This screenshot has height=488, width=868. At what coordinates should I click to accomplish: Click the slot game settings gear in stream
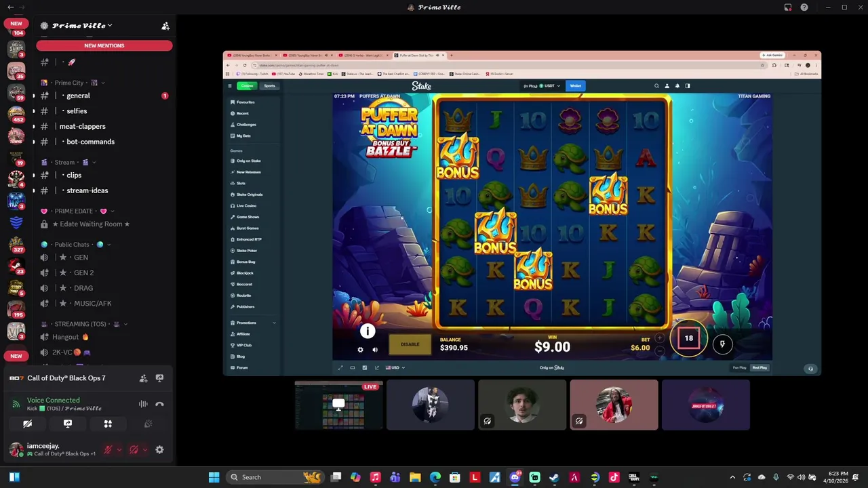point(360,350)
